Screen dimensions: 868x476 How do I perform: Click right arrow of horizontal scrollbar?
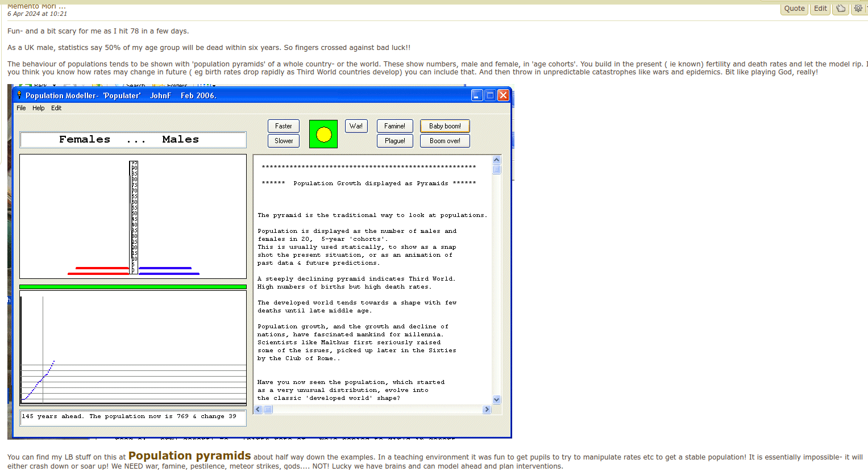pyautogui.click(x=487, y=410)
